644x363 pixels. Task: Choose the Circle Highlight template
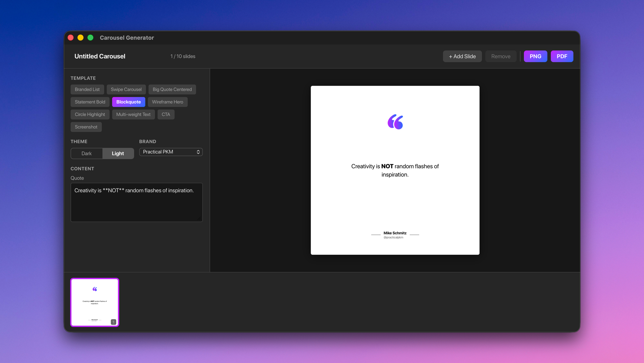90,114
